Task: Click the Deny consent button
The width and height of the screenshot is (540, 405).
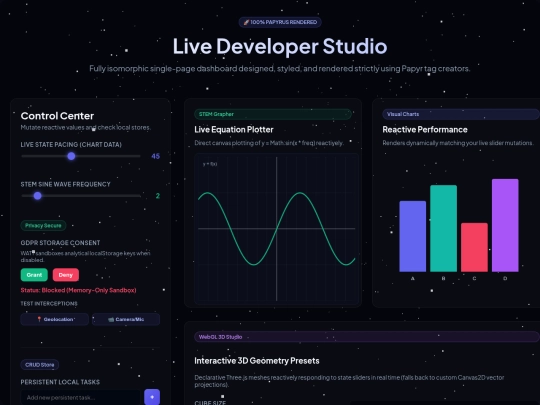Action: click(x=66, y=275)
